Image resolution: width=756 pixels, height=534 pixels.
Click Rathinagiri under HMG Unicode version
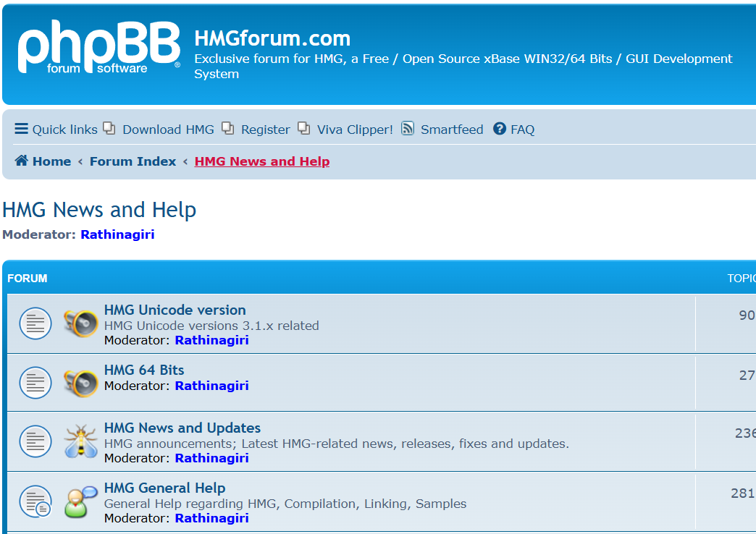(211, 340)
